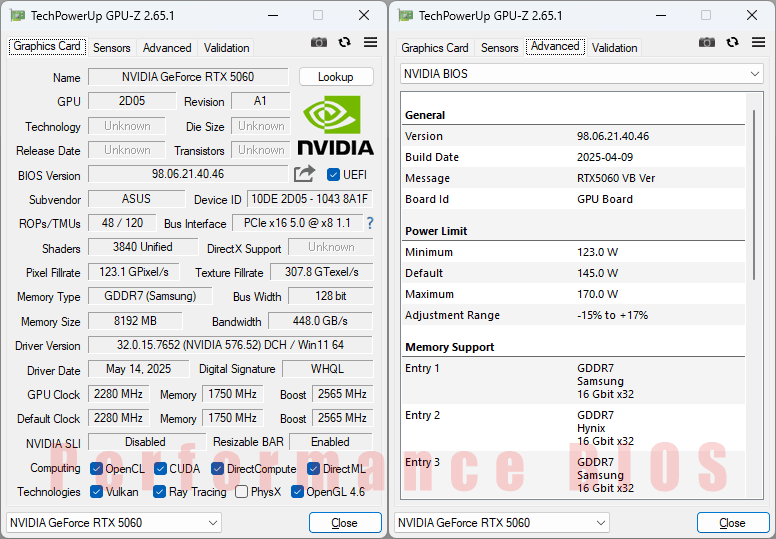Screen dimensions: 776x539
Task: Click screenshot camera icon in right GPU-Z window
Action: tap(707, 43)
